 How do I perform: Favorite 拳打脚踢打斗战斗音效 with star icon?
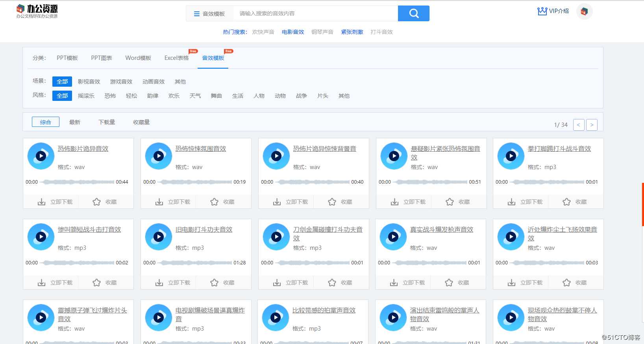coord(566,202)
